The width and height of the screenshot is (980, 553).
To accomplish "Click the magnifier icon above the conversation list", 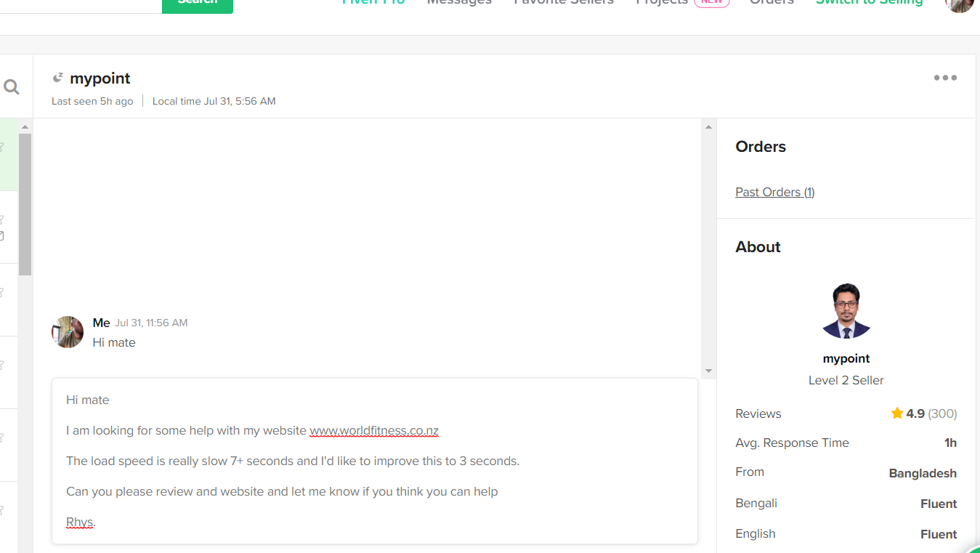I will (x=12, y=87).
